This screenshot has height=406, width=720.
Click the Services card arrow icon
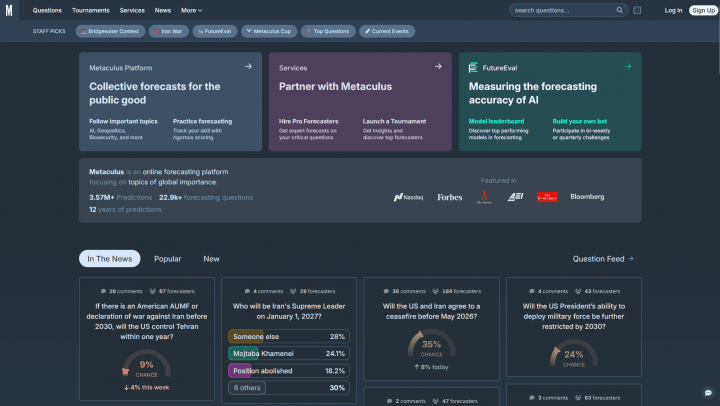pyautogui.click(x=438, y=67)
